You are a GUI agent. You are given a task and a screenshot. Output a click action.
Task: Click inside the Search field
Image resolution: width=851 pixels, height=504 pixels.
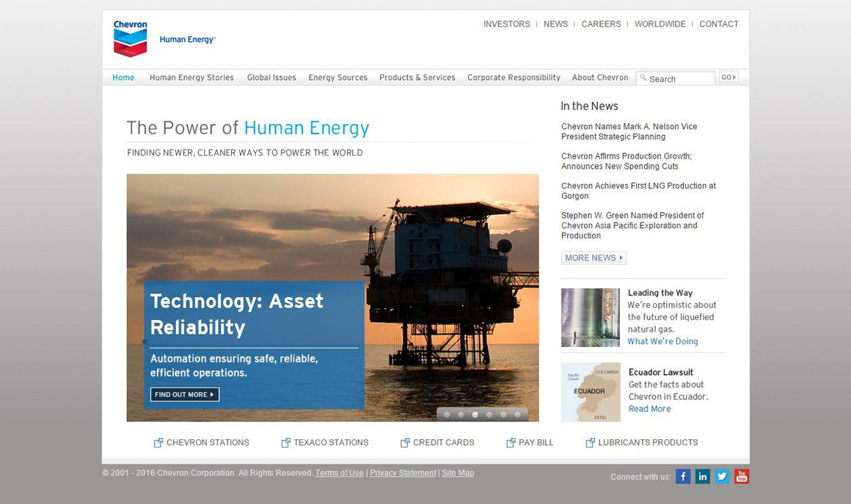[676, 78]
